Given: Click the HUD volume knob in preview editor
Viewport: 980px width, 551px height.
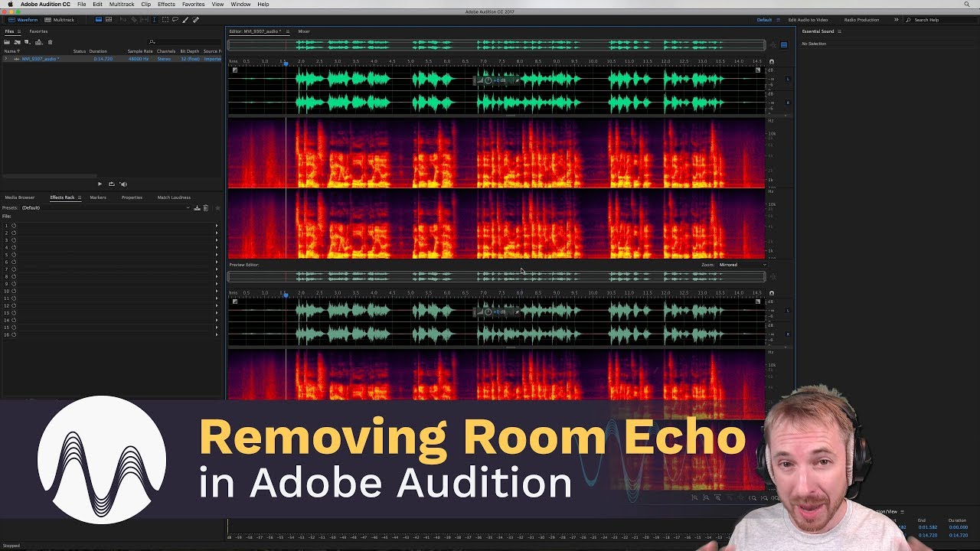Looking at the screenshot, I should [x=488, y=311].
